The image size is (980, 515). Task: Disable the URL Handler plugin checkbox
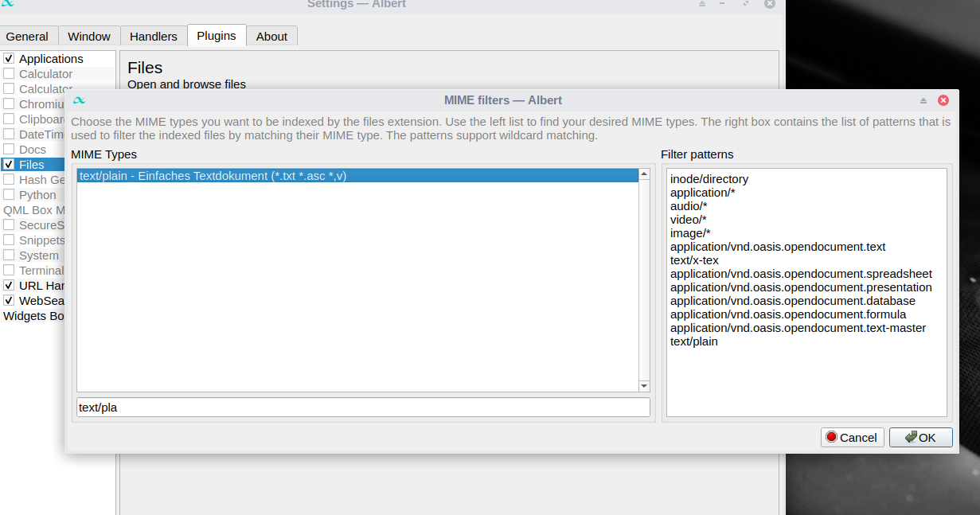coord(9,286)
